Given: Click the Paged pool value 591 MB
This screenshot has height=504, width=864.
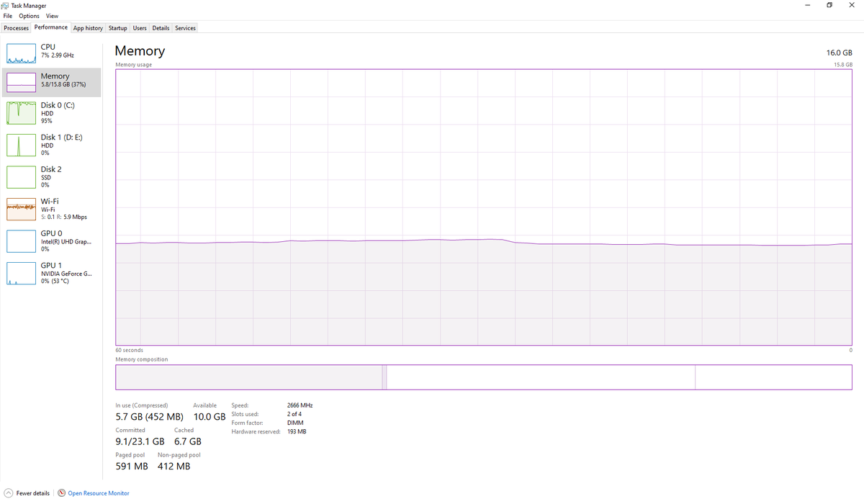Looking at the screenshot, I should coord(132,466).
